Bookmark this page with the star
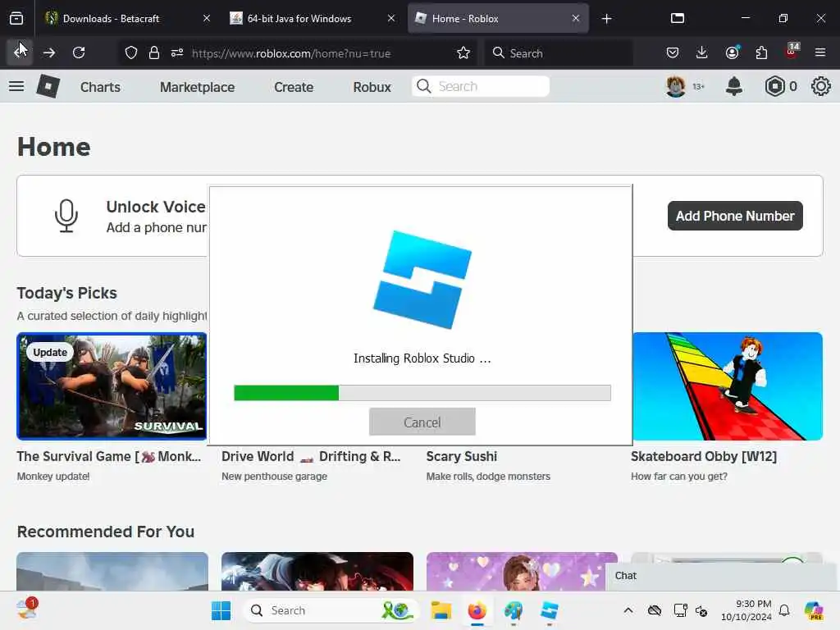Screen dimensions: 840x630 coord(463,52)
